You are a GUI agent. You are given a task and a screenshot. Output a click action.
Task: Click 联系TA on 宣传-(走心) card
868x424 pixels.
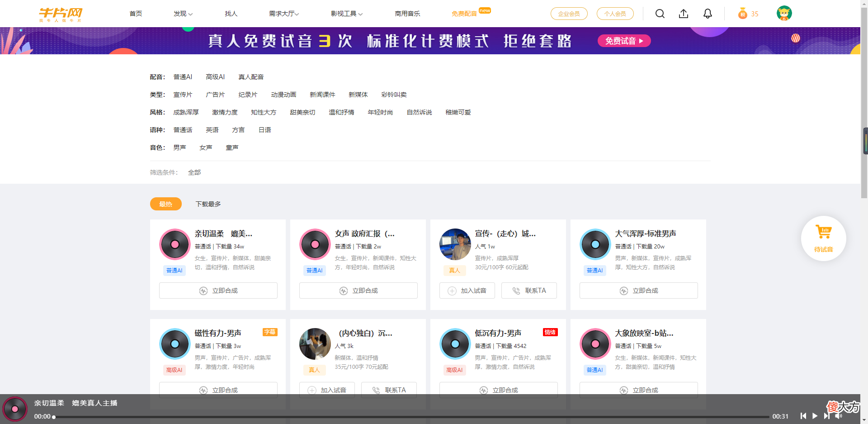tap(529, 291)
